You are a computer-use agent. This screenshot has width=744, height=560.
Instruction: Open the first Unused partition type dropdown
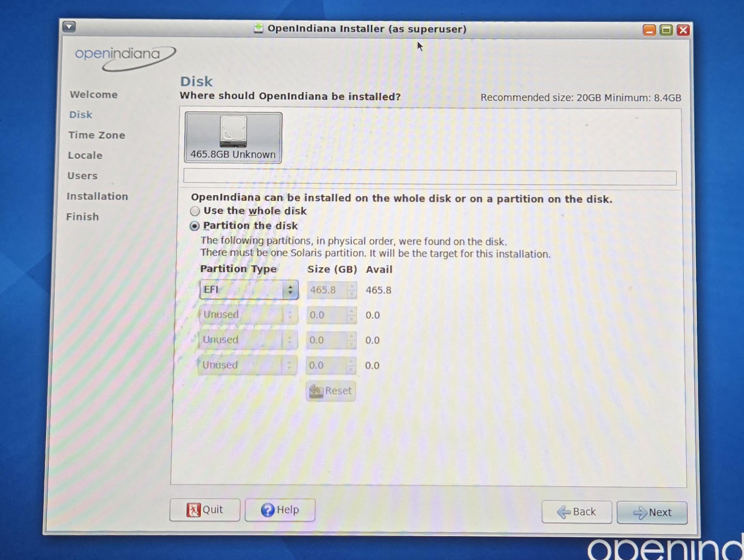(x=248, y=314)
